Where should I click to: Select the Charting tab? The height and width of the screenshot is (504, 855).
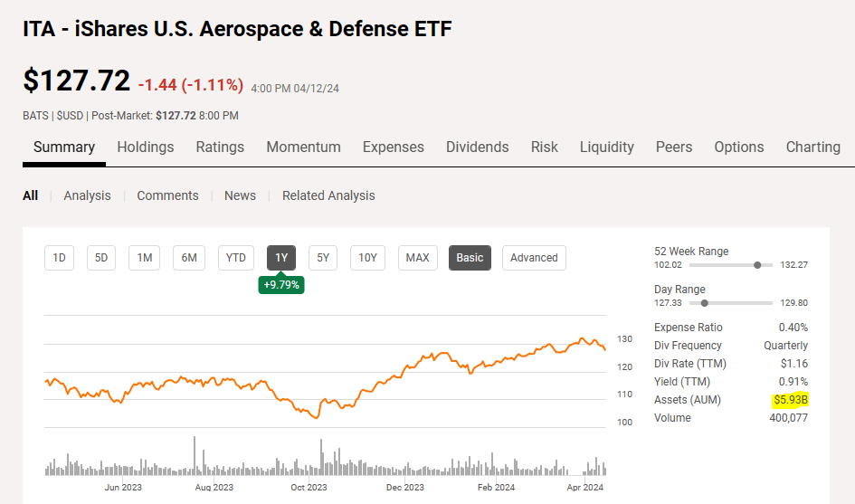(x=812, y=147)
